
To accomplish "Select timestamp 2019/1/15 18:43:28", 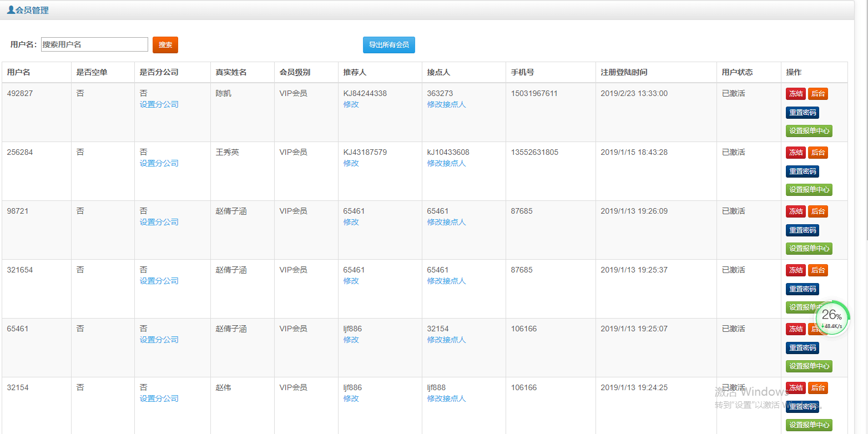I will [634, 152].
